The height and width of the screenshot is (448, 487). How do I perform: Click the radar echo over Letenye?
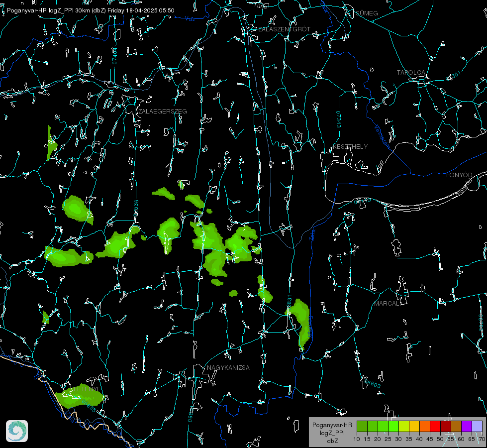click(x=80, y=396)
